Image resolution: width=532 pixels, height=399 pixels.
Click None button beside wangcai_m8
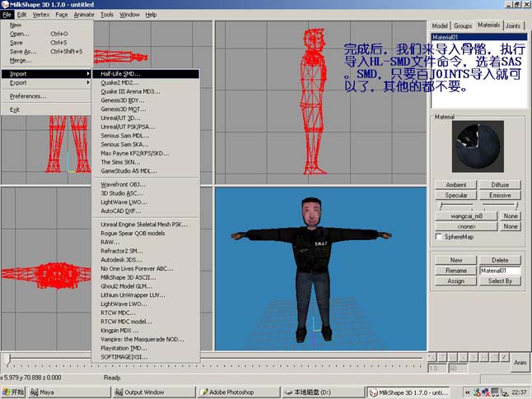pos(511,216)
